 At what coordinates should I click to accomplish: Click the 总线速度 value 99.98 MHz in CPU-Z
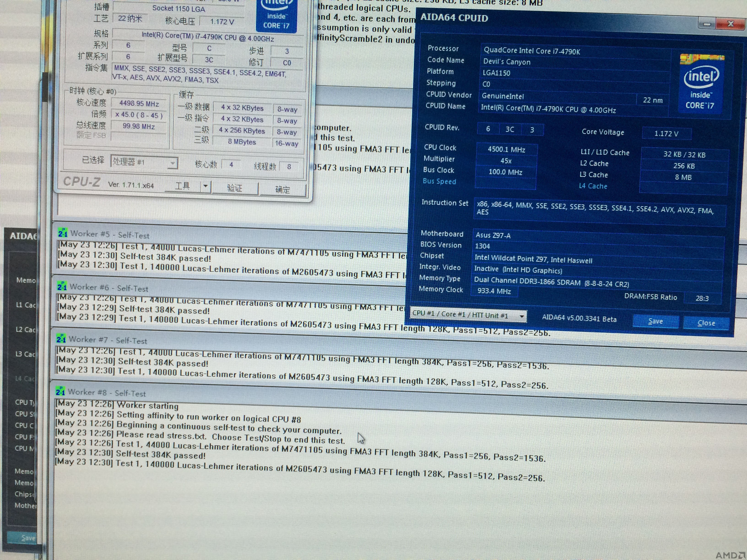(138, 126)
